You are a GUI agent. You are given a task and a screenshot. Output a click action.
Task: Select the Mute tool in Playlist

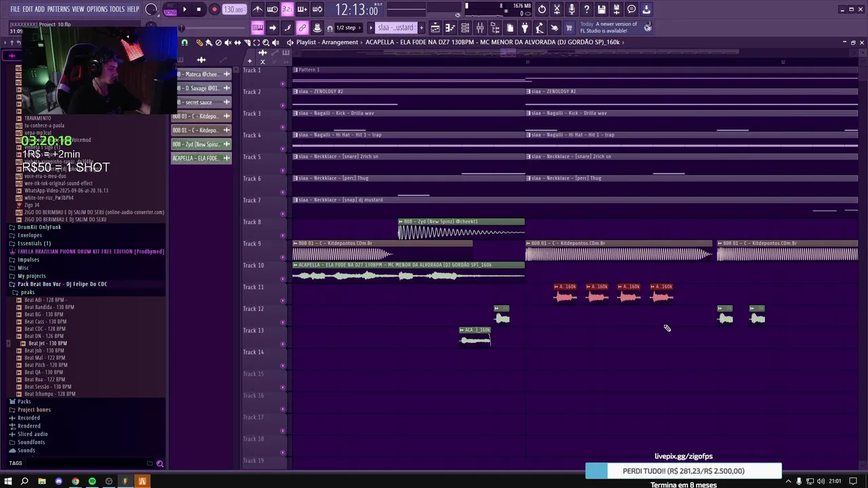(228, 43)
